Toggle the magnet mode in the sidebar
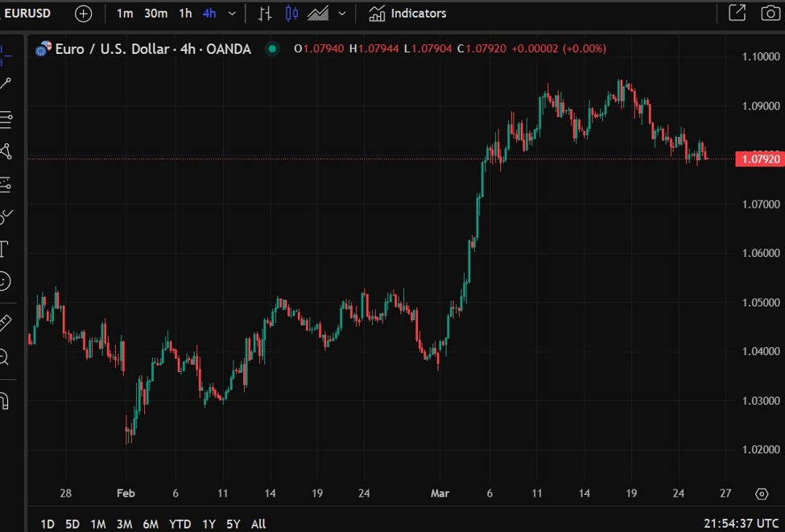 (4, 400)
